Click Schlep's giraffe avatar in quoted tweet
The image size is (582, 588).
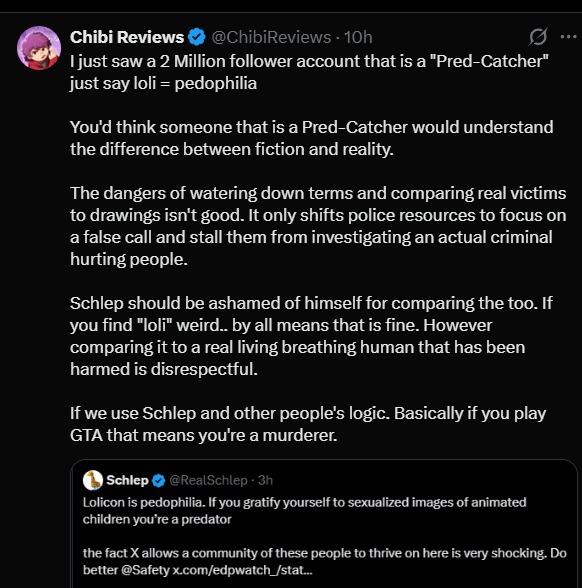[x=93, y=480]
